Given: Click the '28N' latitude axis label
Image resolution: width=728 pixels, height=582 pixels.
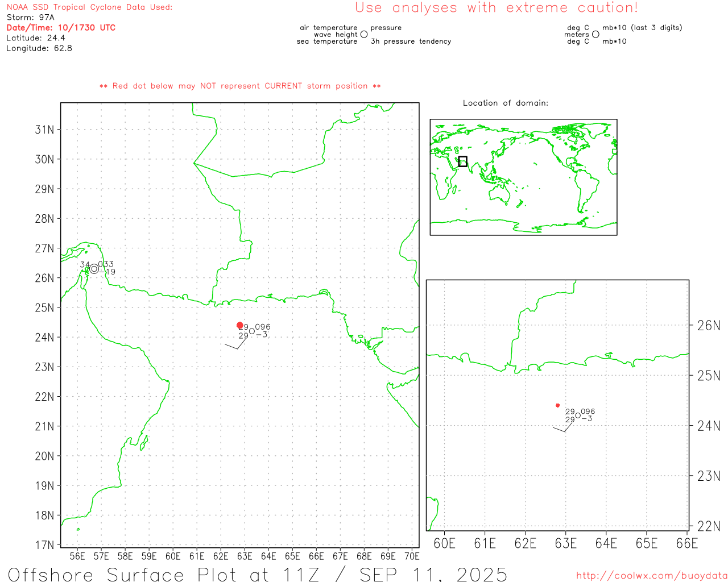Looking at the screenshot, I should click(x=45, y=219).
